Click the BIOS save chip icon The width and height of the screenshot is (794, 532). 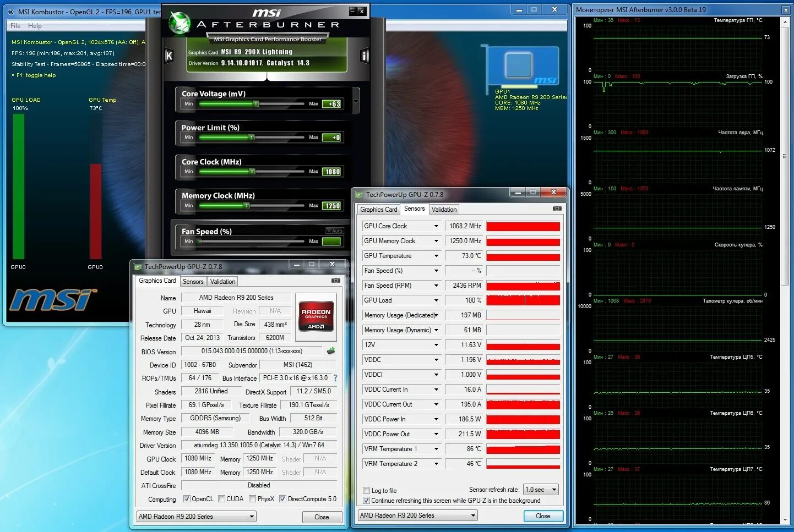(331, 350)
